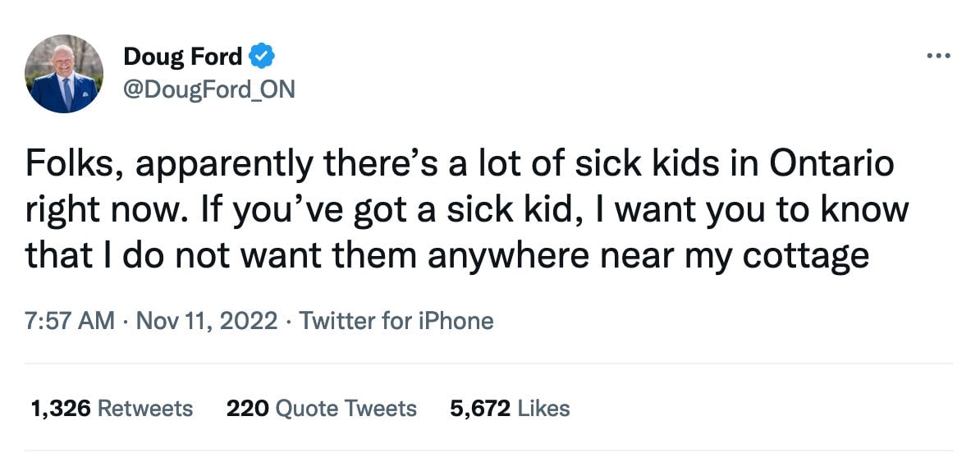Viewport: 980px width, 453px height.
Task: Click the Doug Ford display name
Action: (182, 57)
